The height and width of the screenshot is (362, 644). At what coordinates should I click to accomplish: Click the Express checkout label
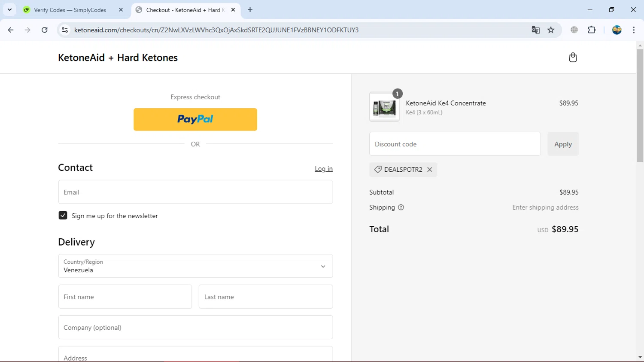pos(195,97)
